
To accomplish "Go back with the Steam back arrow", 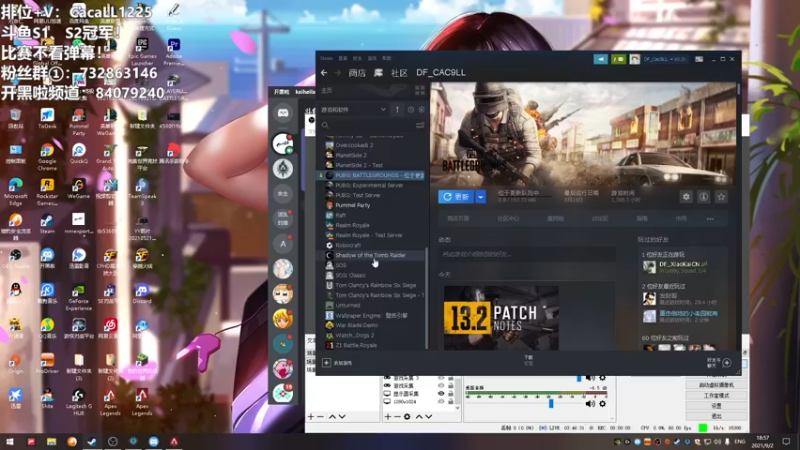I will (324, 73).
